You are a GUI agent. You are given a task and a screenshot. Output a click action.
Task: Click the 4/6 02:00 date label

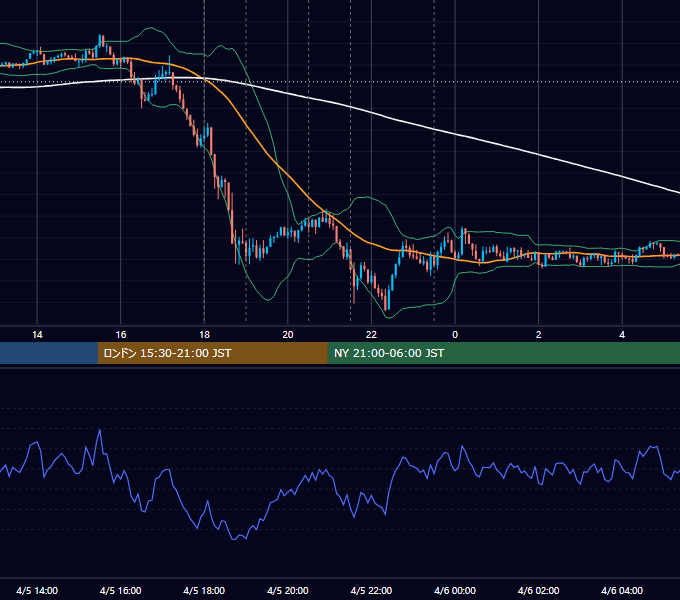coord(538,590)
